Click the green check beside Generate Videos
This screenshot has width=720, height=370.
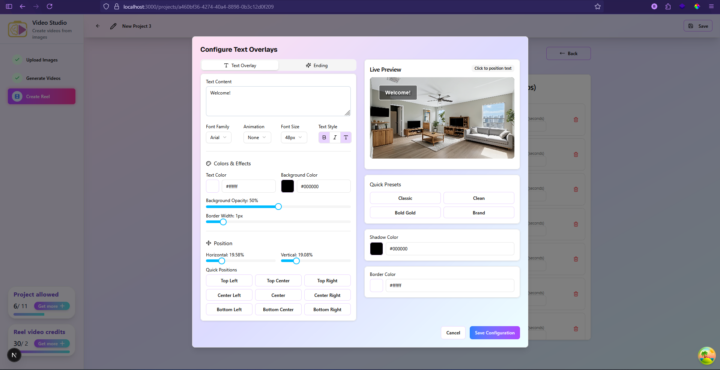tap(17, 78)
